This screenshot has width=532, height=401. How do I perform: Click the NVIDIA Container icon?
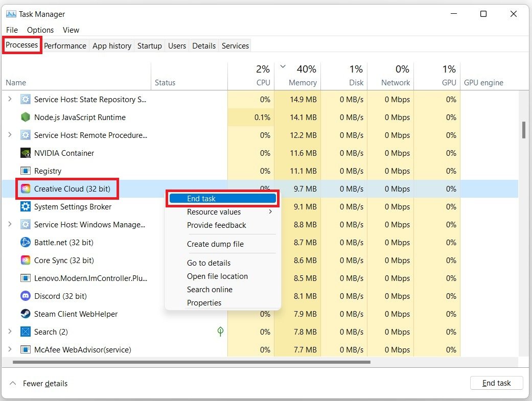click(26, 153)
